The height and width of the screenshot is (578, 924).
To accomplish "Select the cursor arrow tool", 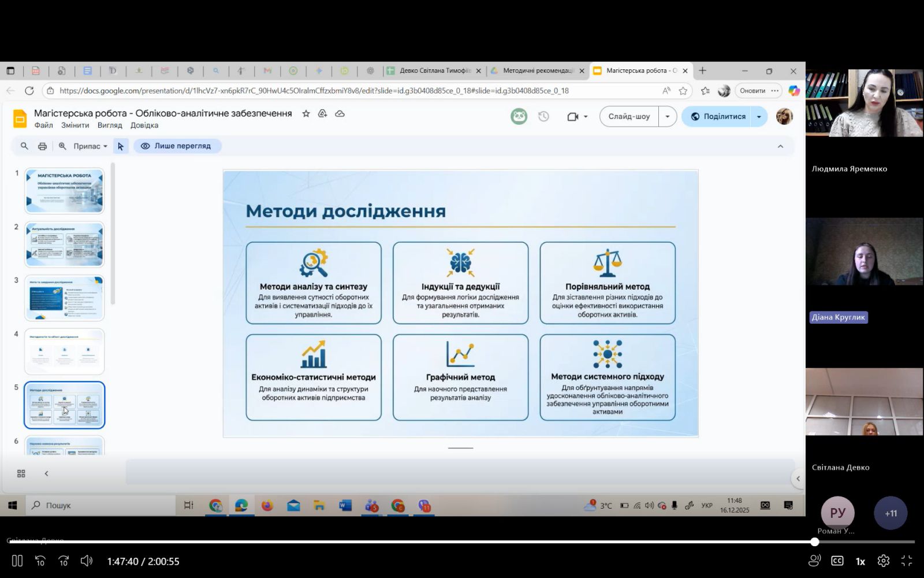I will 120,146.
